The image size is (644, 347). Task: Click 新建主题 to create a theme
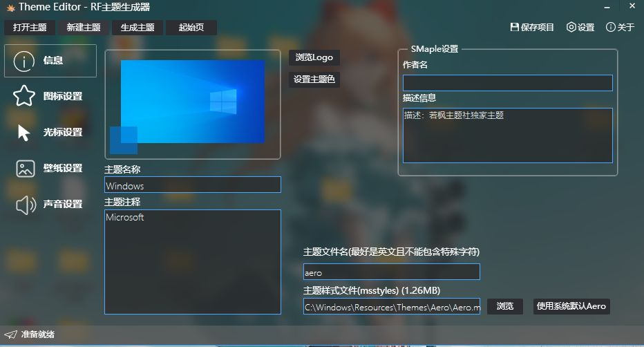(x=84, y=28)
